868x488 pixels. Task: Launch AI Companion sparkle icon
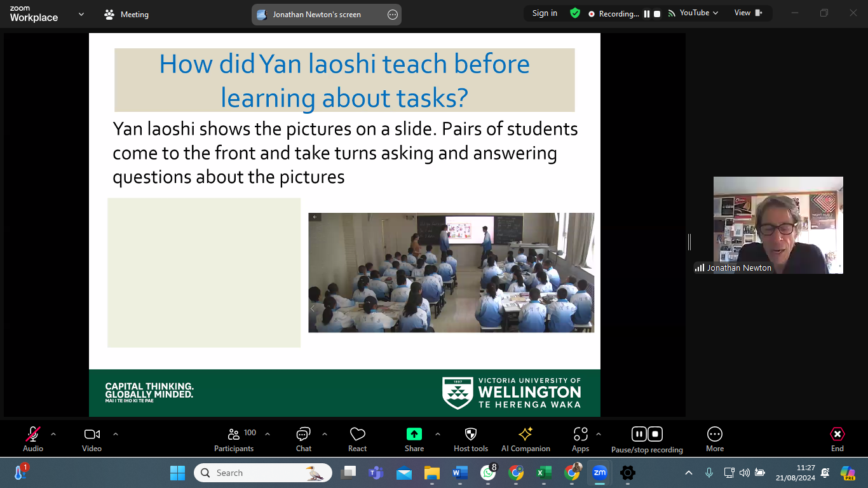tap(526, 435)
